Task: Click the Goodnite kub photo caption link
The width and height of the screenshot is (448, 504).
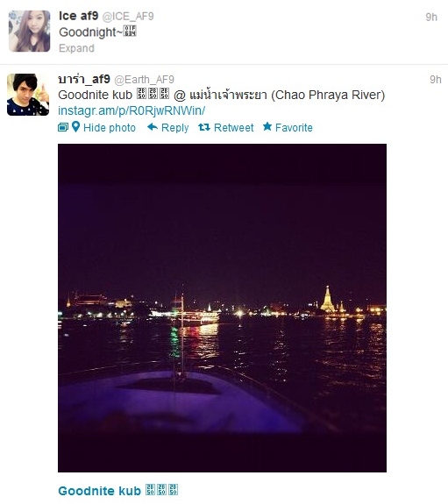Action: coord(118,491)
